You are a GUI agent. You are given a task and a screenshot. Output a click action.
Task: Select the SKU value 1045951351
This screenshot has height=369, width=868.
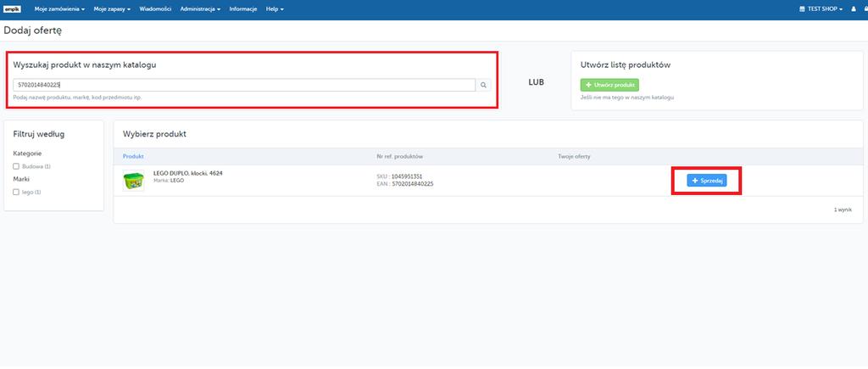coord(407,176)
